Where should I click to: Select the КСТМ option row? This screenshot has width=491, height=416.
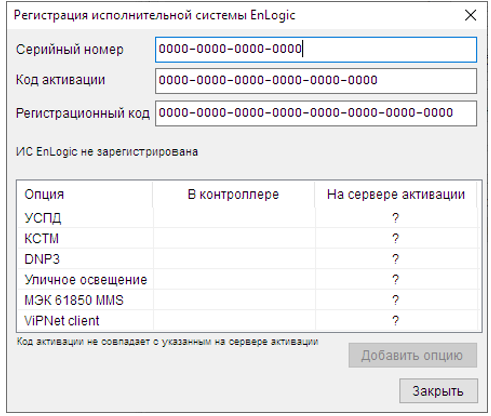coord(248,238)
